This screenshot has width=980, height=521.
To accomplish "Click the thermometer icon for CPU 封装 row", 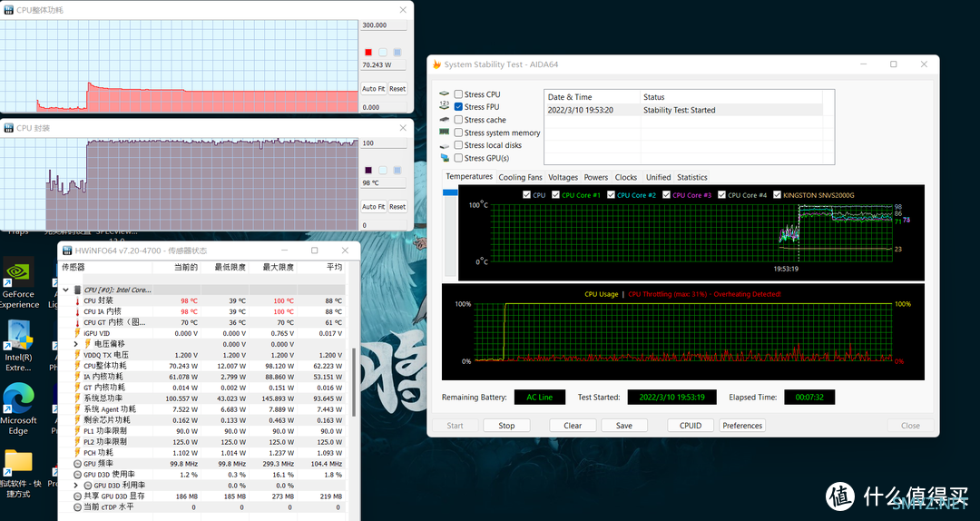I will 77,300.
